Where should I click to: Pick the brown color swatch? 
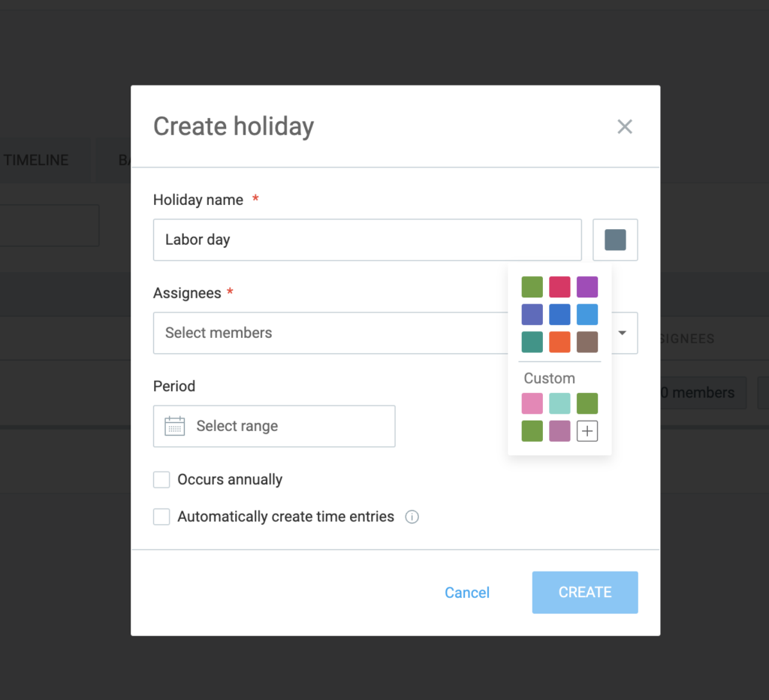587,342
